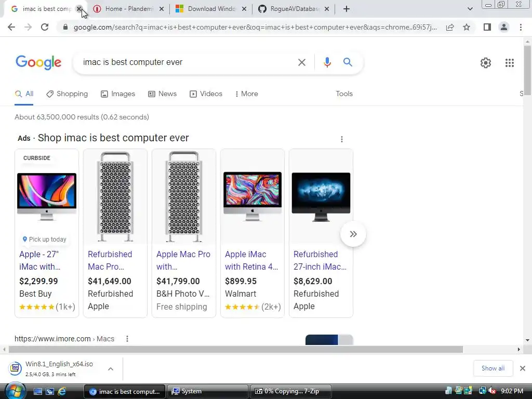The height and width of the screenshot is (399, 532).
Task: Click the browser forward arrow
Action: pos(28,27)
